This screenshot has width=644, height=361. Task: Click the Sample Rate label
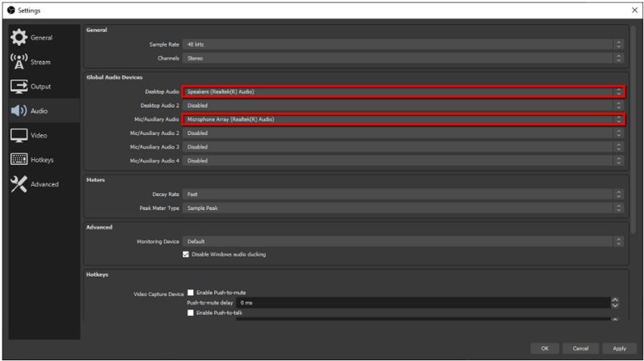click(x=164, y=44)
